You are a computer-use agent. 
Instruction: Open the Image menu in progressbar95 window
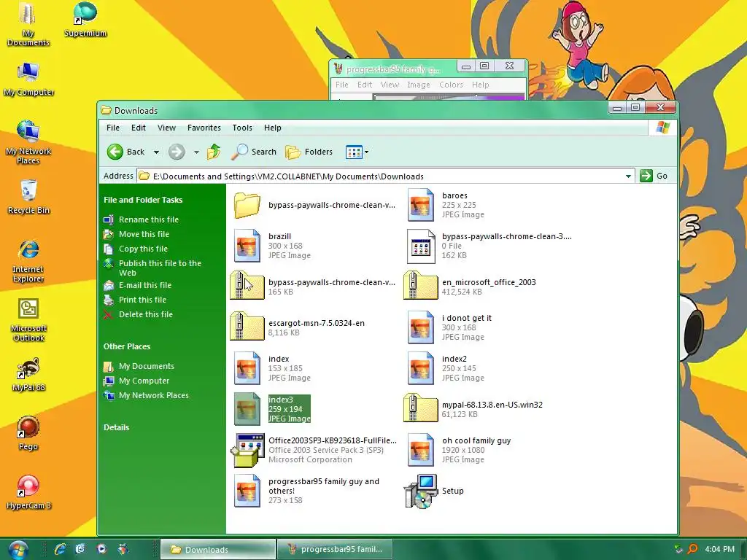click(x=418, y=85)
